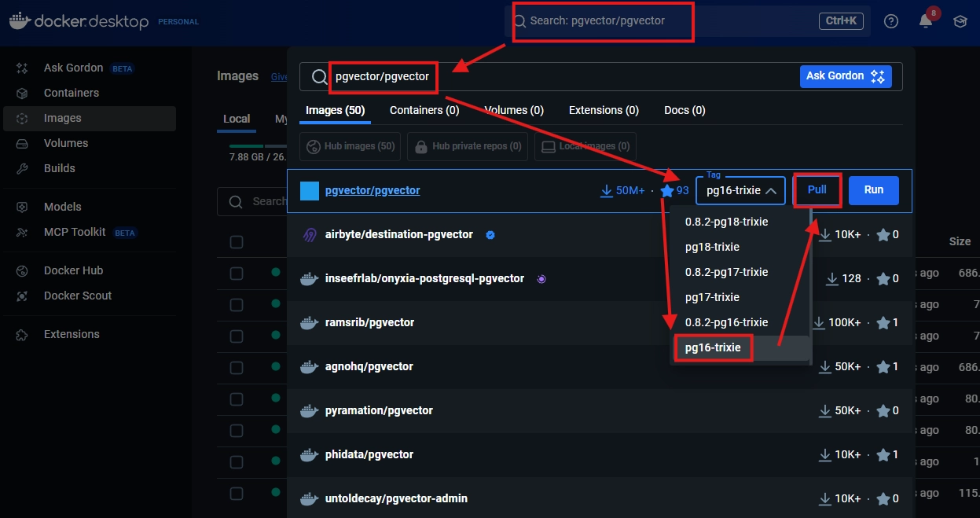
Task: Click download icon on pgvector/pgvector row
Action: [607, 190]
